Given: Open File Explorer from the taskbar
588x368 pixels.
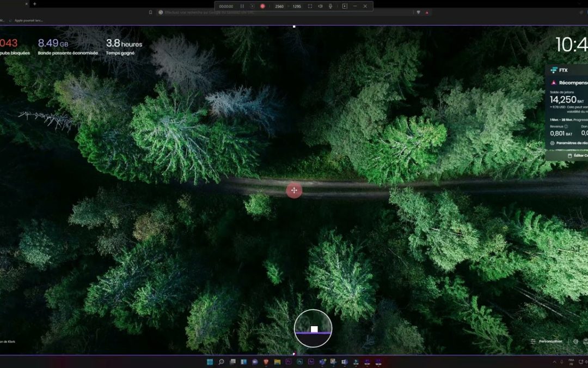Looking at the screenshot, I should coord(277,361).
